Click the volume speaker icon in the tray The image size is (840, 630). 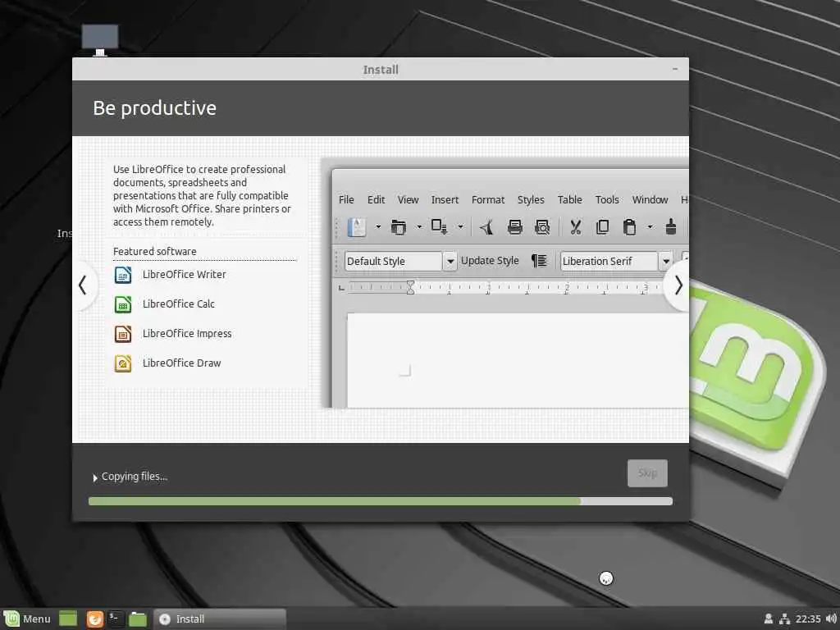(832, 619)
